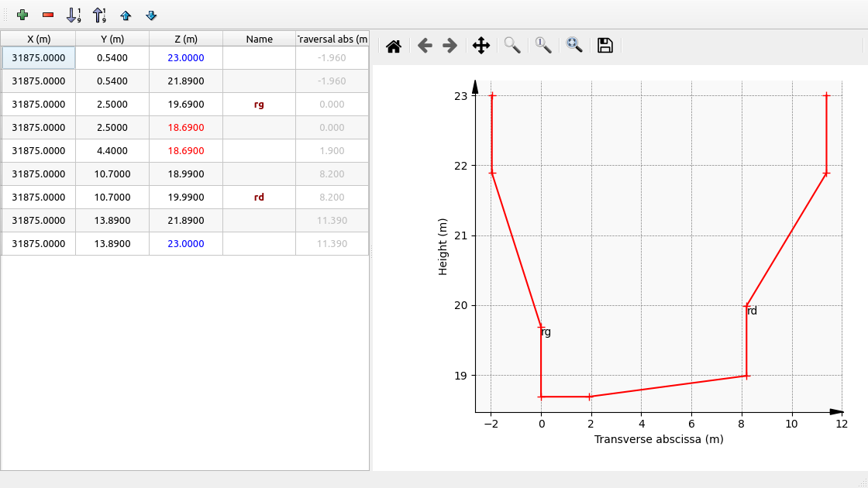Select the 'rd' name cell

pos(259,198)
